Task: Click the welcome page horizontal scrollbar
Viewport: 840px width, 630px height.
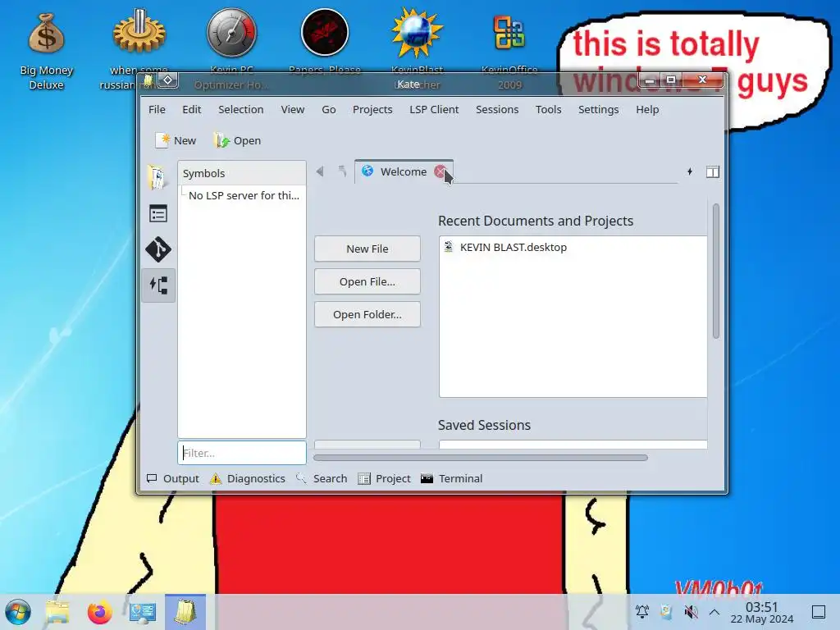Action: [x=481, y=458]
